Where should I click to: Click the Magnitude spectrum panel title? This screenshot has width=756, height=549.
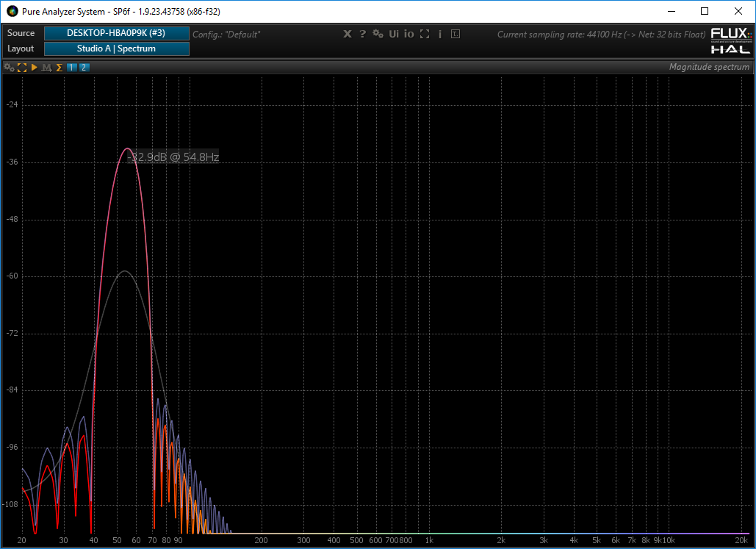pos(709,67)
